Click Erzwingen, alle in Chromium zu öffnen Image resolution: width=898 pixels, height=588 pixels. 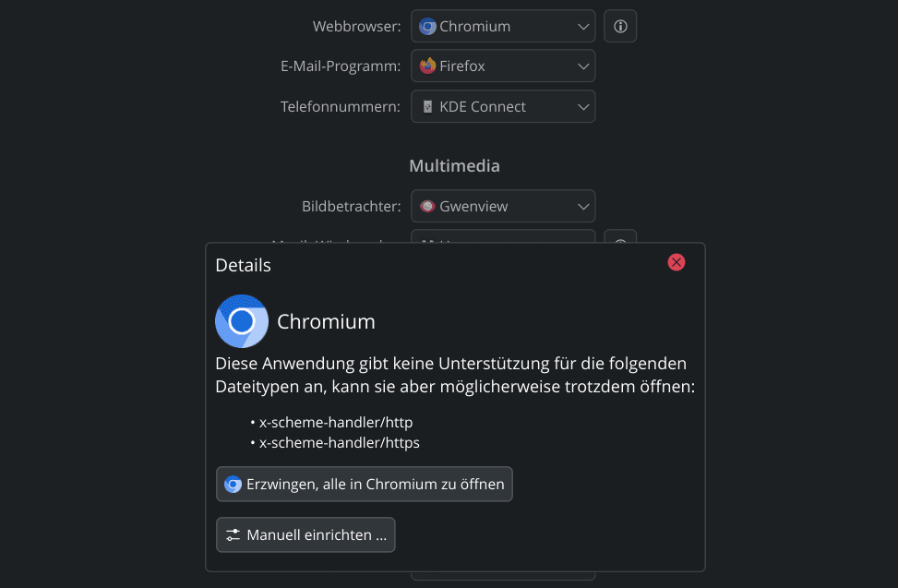pyautogui.click(x=365, y=485)
